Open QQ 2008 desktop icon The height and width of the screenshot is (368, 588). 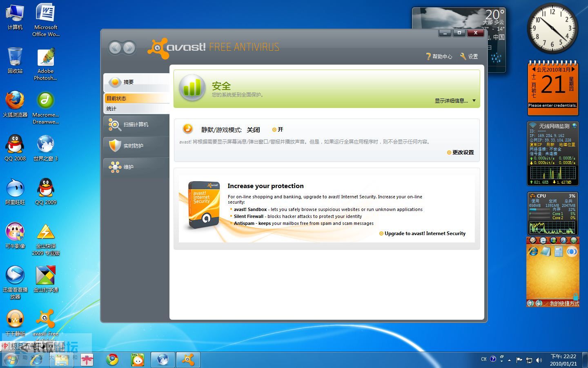(15, 148)
